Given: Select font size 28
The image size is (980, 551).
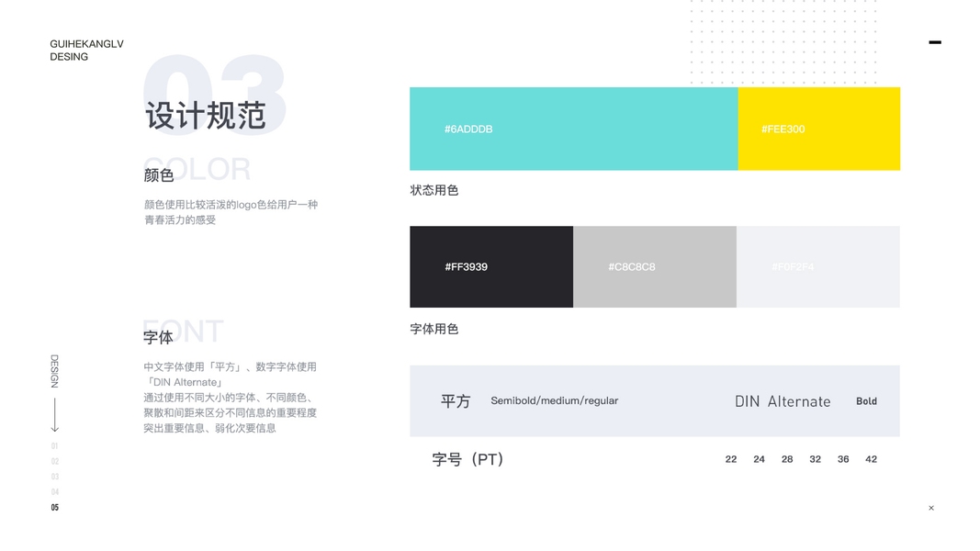Looking at the screenshot, I should click(787, 459).
